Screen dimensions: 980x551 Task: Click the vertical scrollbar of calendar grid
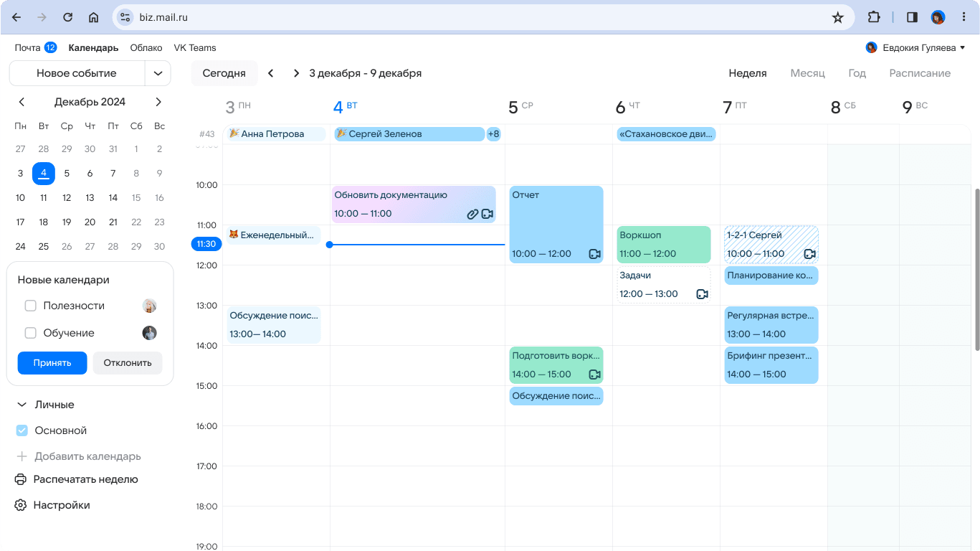(976, 269)
